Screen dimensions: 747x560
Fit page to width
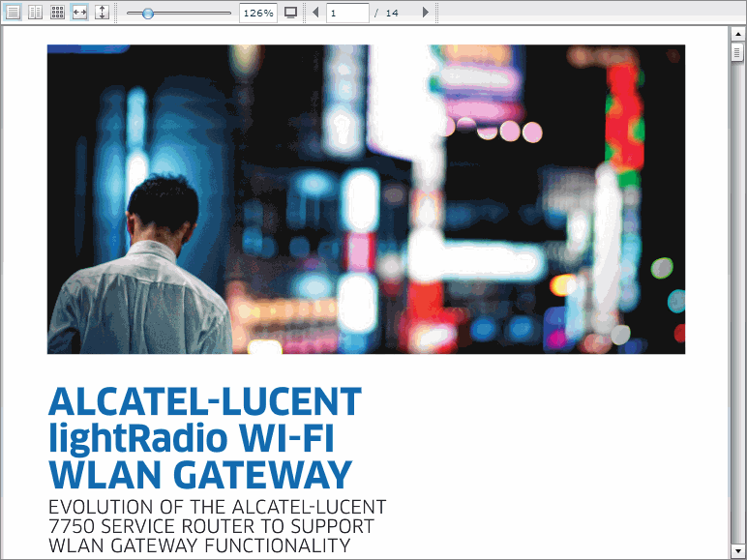[x=79, y=13]
